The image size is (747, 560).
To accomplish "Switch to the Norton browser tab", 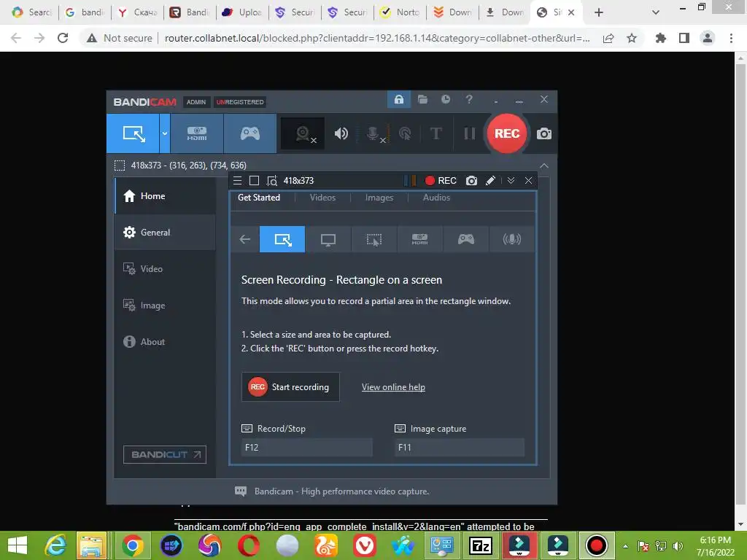I will pos(399,12).
